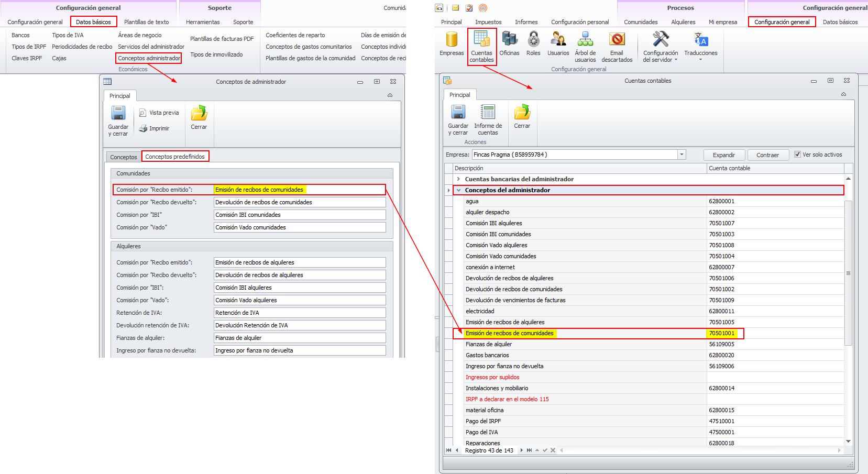Open Tipos de IVA
The height and width of the screenshot is (474, 868).
click(x=68, y=35)
